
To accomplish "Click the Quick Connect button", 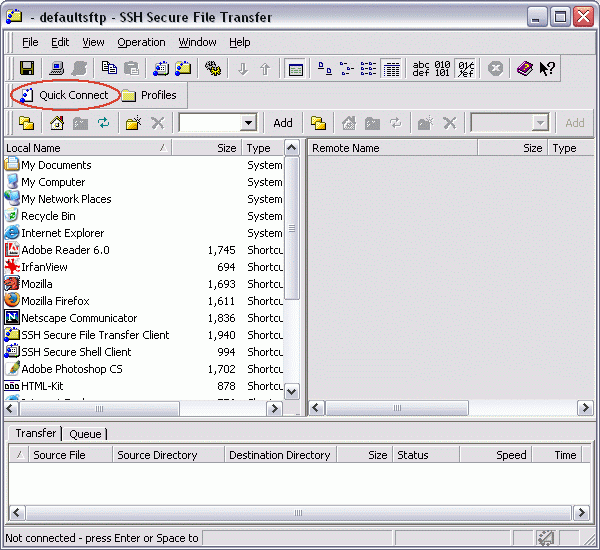I will (65, 95).
